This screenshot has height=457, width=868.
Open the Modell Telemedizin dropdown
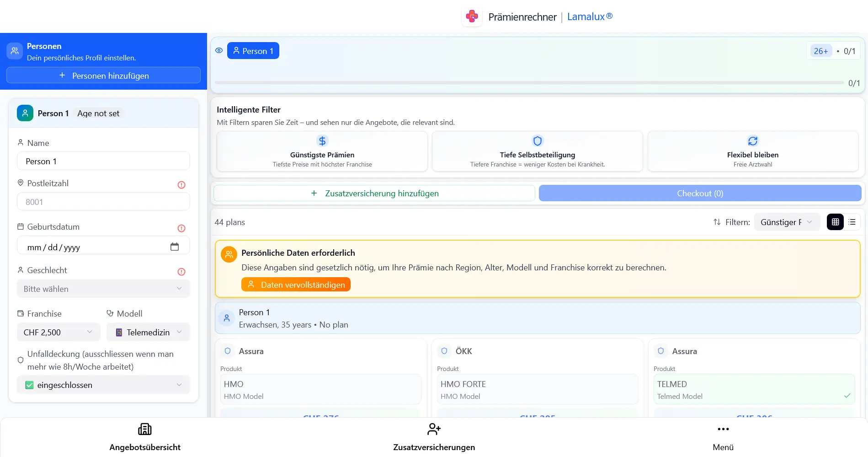click(148, 332)
